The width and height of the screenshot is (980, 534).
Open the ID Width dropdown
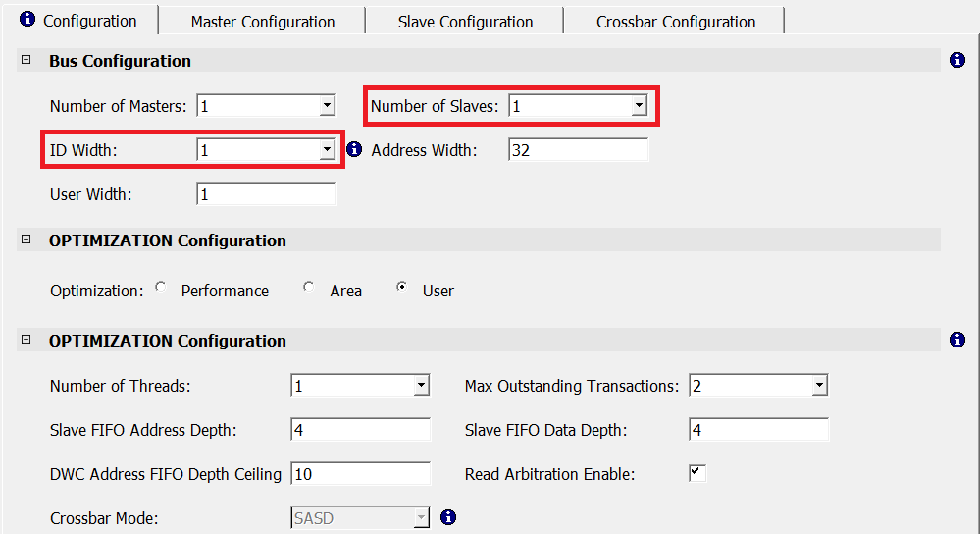pos(327,150)
